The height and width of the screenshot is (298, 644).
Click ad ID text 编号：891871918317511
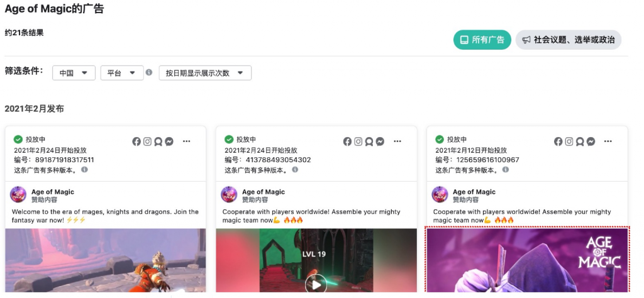54,160
